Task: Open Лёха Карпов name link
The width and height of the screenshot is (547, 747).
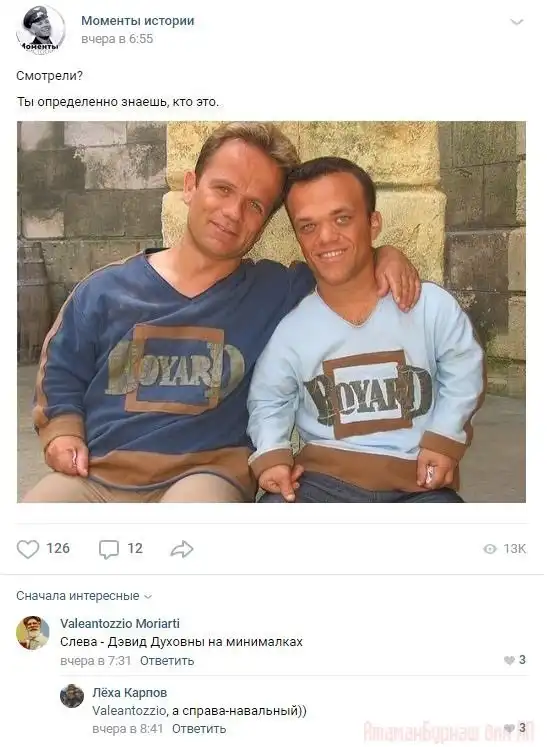Action: coord(130,693)
